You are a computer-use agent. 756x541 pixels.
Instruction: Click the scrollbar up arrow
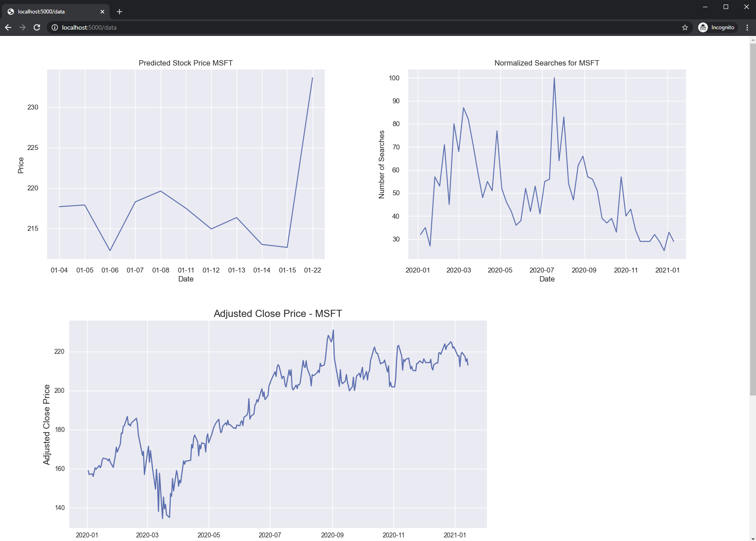click(x=753, y=40)
